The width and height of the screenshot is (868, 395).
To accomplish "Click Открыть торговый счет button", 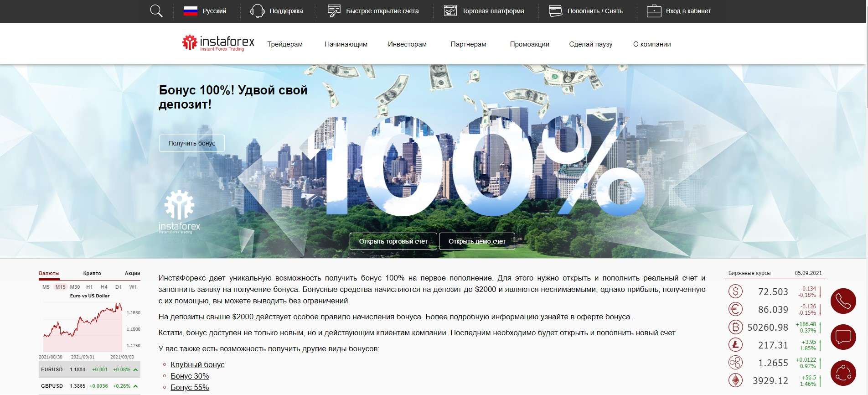I will 393,241.
